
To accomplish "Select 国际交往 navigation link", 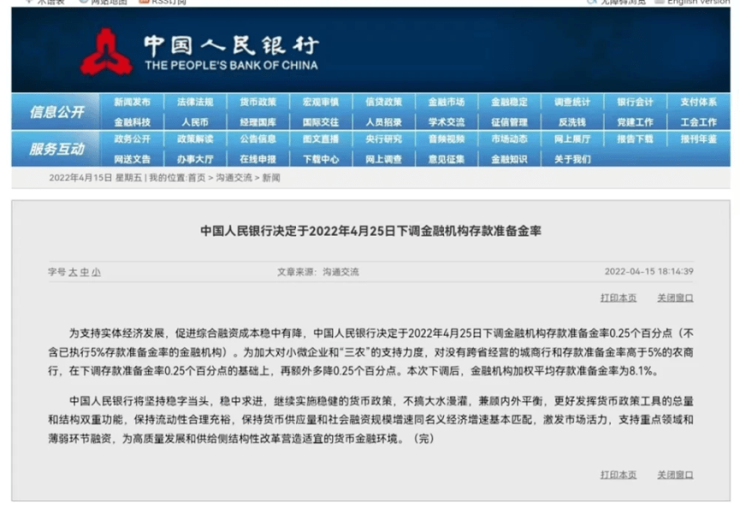I will click(320, 122).
